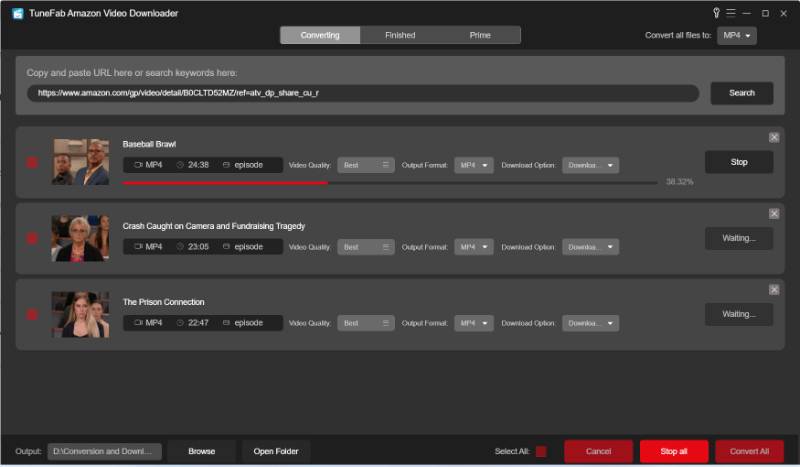Remove The Prison Connection with its X
Image resolution: width=800 pixels, height=467 pixels.
tap(774, 289)
